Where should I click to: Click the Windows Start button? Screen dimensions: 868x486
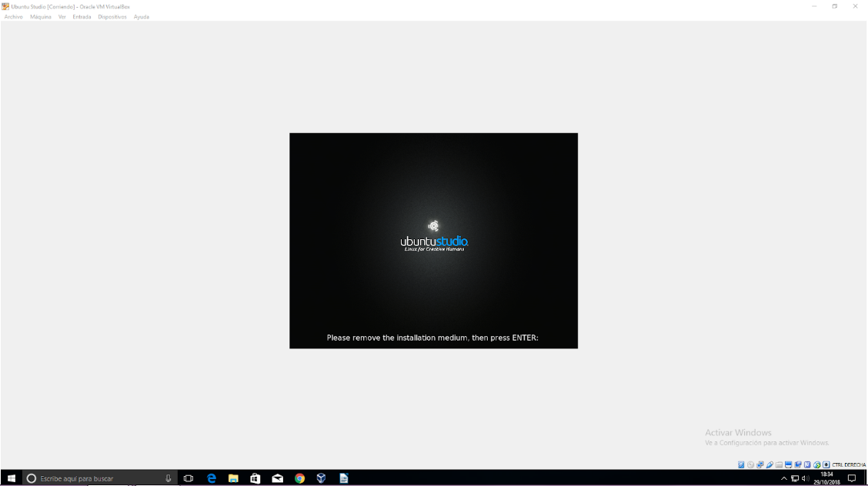tap(11, 478)
